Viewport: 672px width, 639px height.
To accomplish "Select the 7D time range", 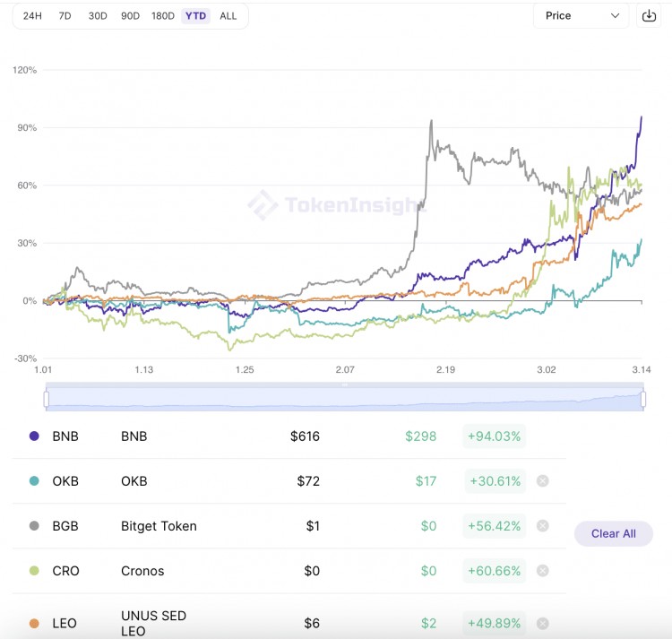I will coord(65,16).
